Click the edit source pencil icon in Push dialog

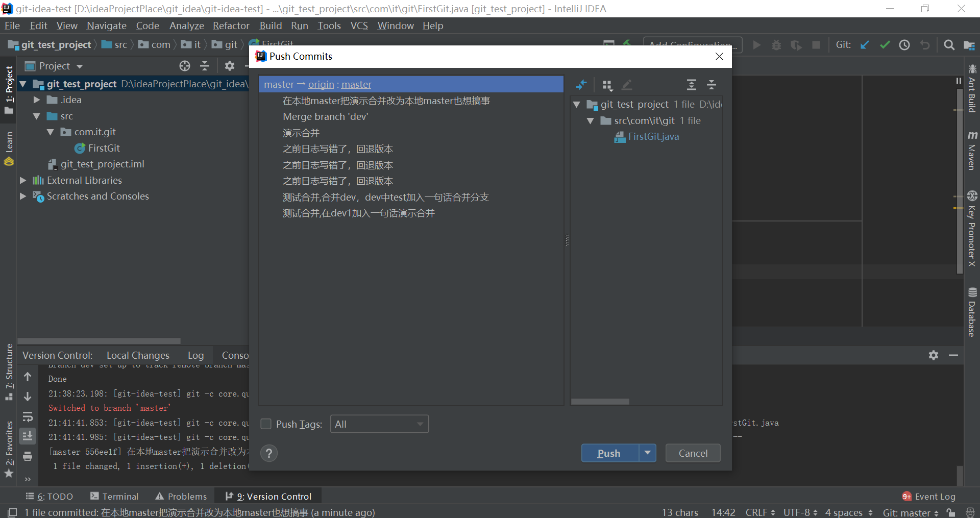tap(627, 85)
